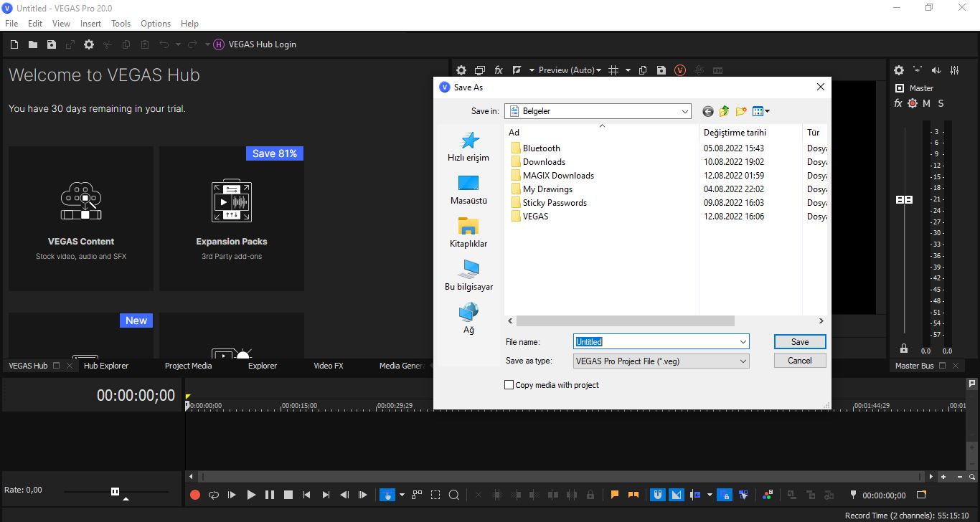
Task: Click the Record button in transport bar
Action: pos(195,495)
